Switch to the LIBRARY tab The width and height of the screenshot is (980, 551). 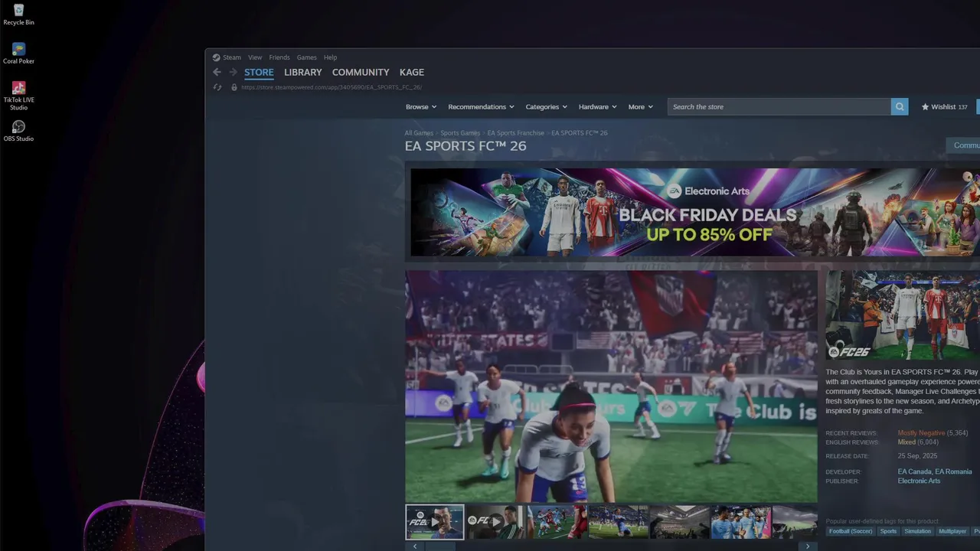[303, 73]
